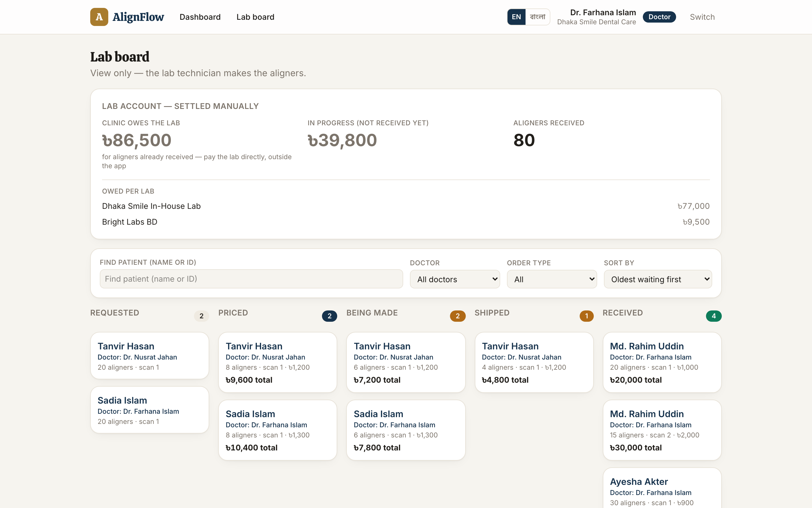Open Tanvir Hasan ৳7,200 total card
This screenshot has height=508, width=812.
[x=406, y=363]
